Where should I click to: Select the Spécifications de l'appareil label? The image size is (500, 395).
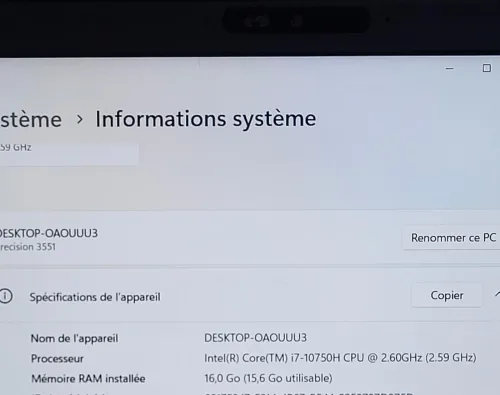95,297
